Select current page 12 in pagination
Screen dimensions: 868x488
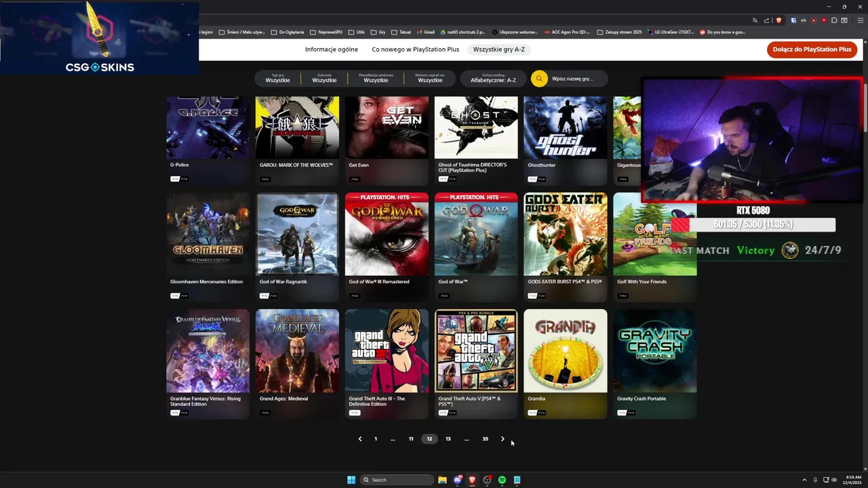coord(429,439)
